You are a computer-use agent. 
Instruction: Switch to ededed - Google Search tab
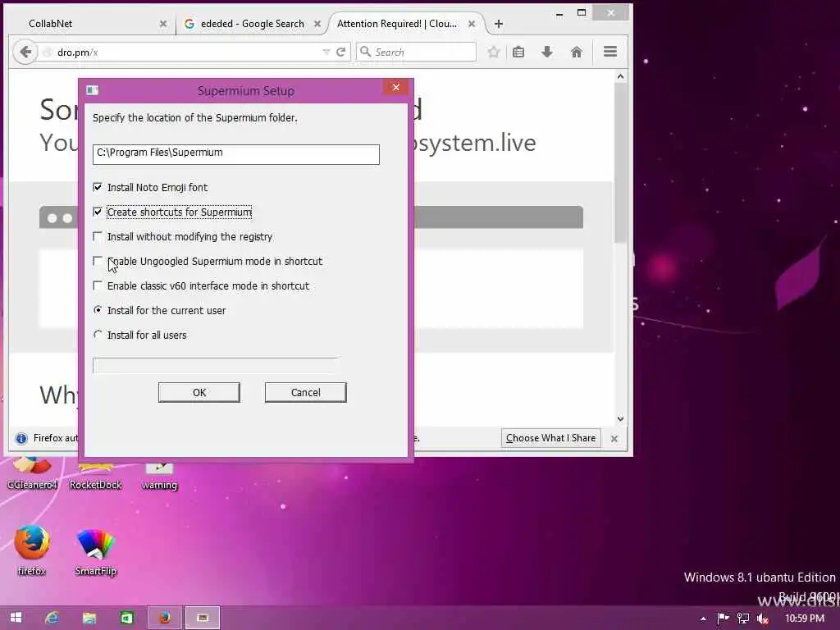251,24
